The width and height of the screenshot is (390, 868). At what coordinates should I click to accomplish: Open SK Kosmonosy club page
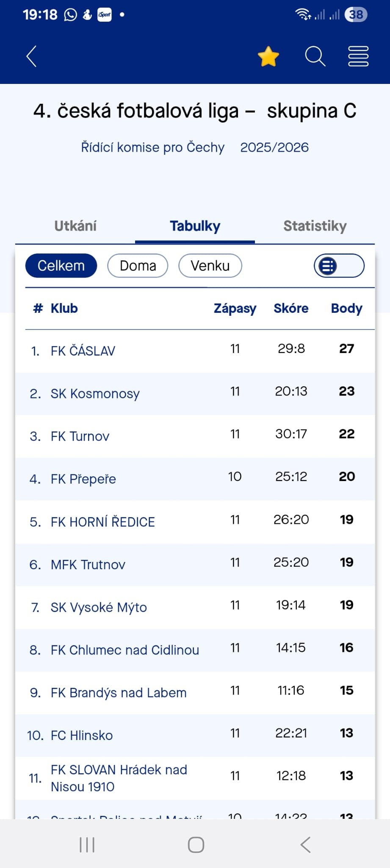pyautogui.click(x=95, y=394)
